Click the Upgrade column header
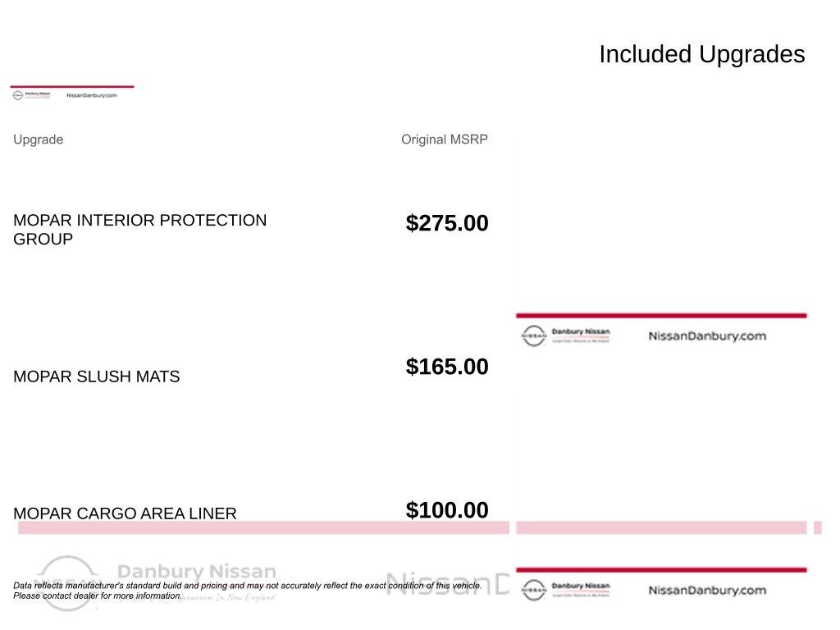Viewport: 840px width, 630px height. pos(38,139)
